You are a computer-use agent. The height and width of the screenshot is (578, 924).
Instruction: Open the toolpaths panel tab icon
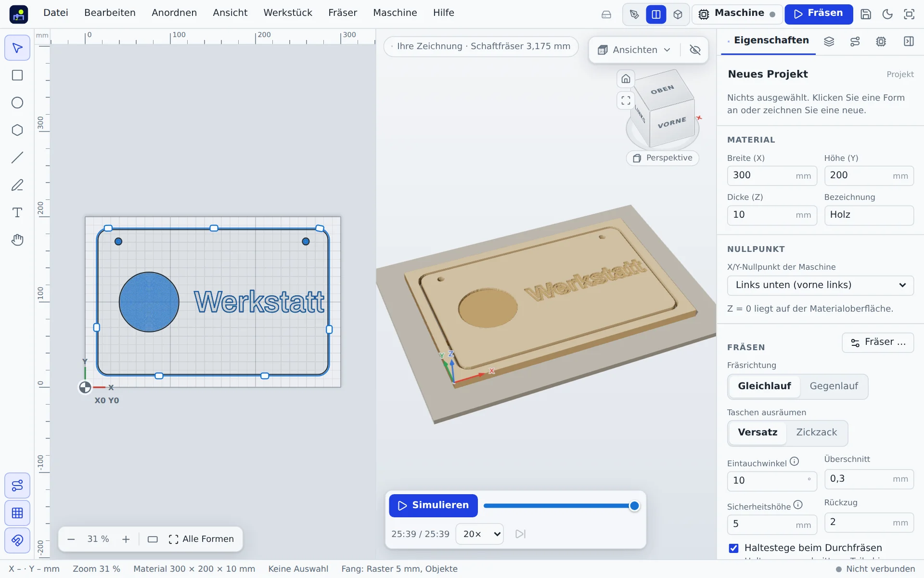tap(855, 41)
